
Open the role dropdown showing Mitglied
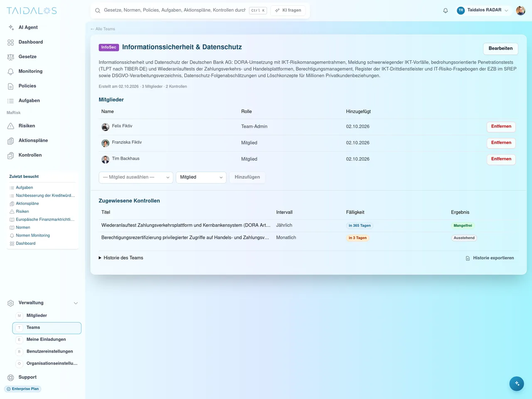(201, 177)
